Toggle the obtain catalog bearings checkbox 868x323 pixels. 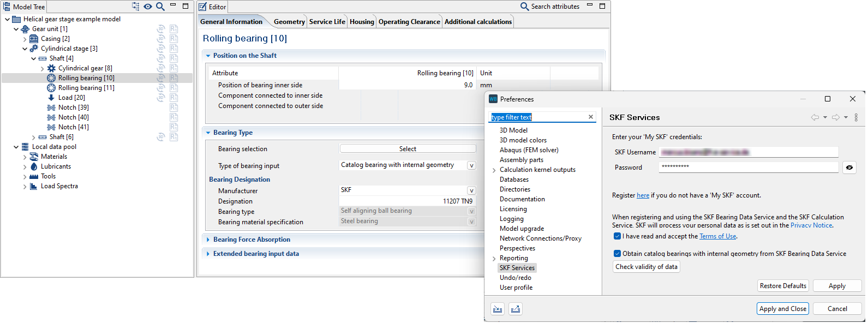pyautogui.click(x=617, y=253)
